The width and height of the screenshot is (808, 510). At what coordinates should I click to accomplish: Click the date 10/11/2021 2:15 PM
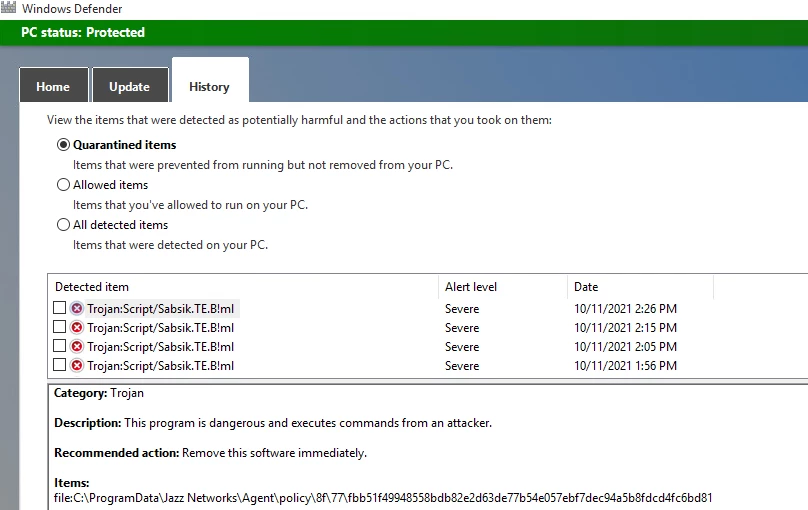(x=626, y=328)
